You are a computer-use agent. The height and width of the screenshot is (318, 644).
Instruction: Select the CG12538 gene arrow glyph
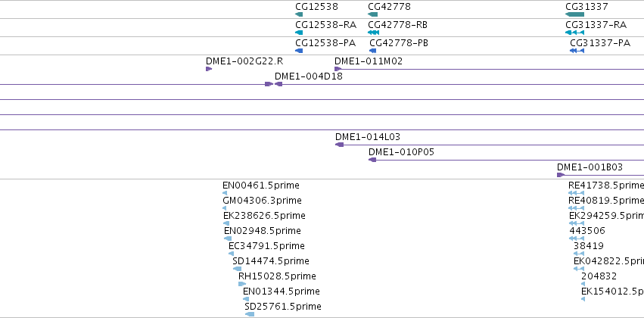(x=299, y=14)
